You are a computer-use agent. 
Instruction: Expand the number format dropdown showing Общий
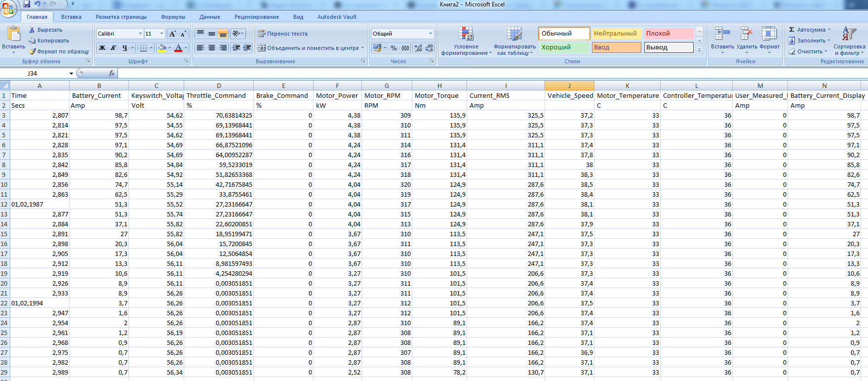[x=430, y=34]
